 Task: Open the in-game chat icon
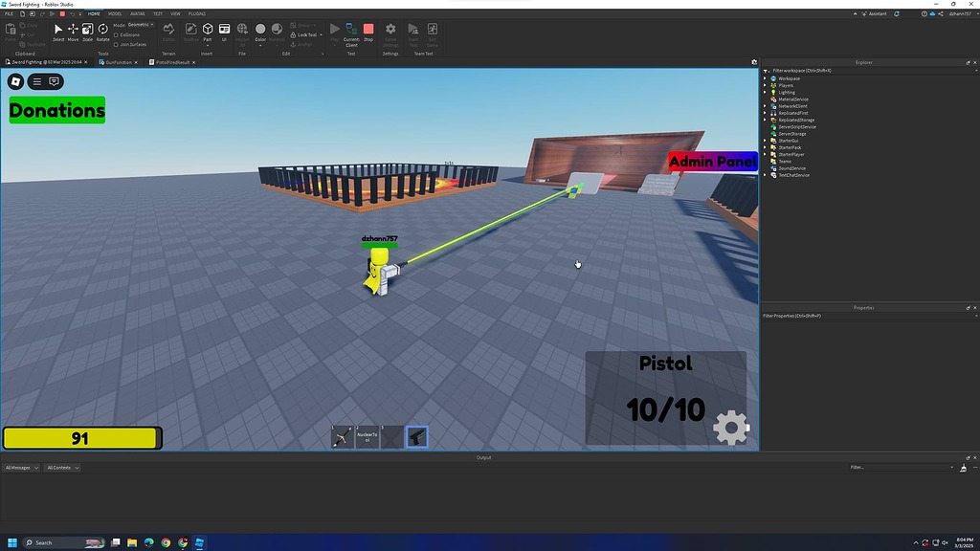coord(55,81)
